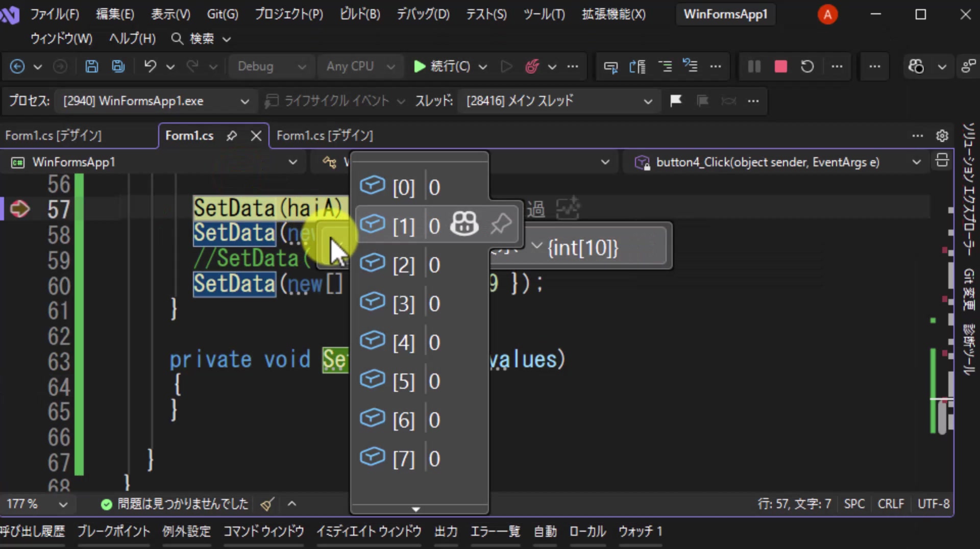
Task: Open the process WinFormsApp1.exe dropdown
Action: 155,101
